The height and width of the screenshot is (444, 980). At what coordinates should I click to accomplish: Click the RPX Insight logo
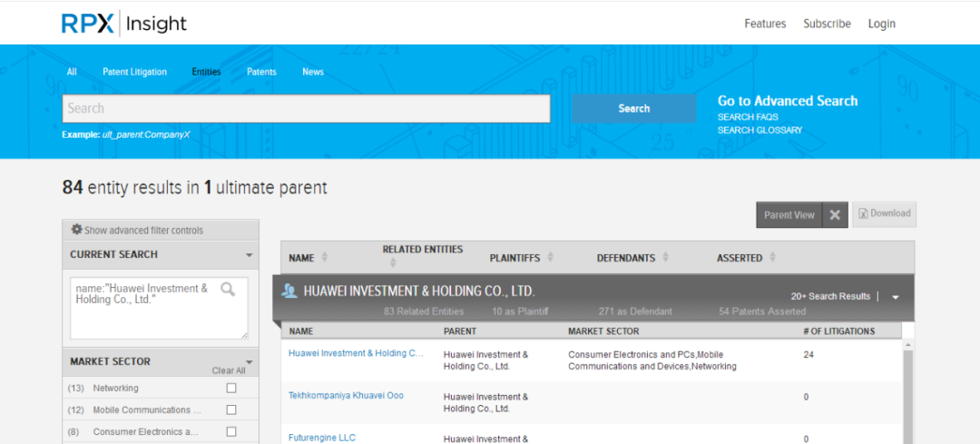pyautogui.click(x=124, y=24)
